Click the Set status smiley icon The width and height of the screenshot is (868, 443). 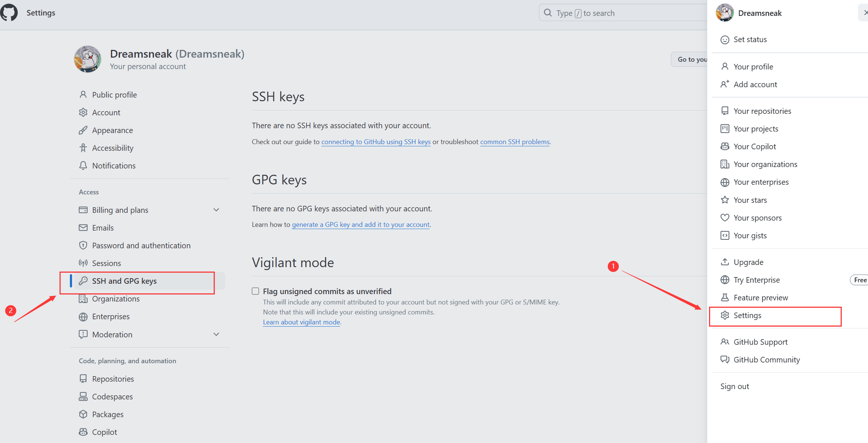tap(725, 40)
